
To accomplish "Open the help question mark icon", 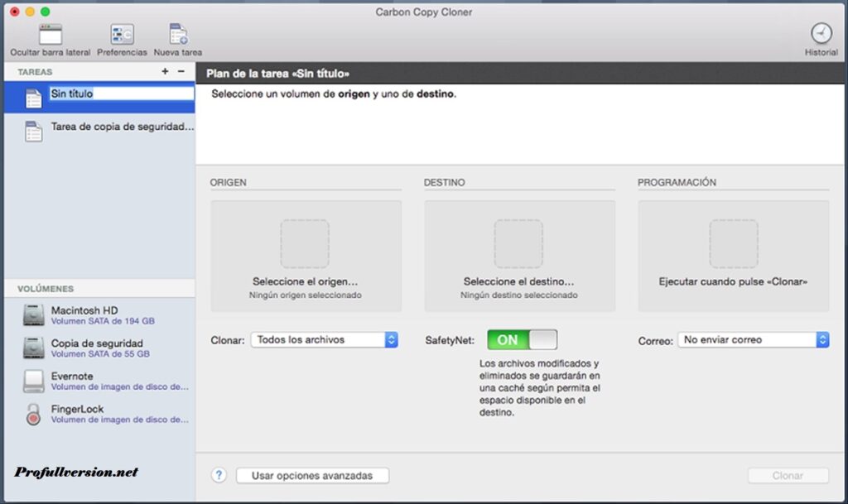I will [218, 475].
